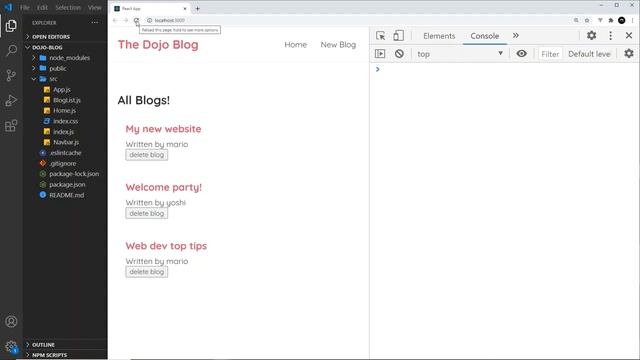The width and height of the screenshot is (640, 360).
Task: Open the Selection menu in VS Code
Action: 68,7
